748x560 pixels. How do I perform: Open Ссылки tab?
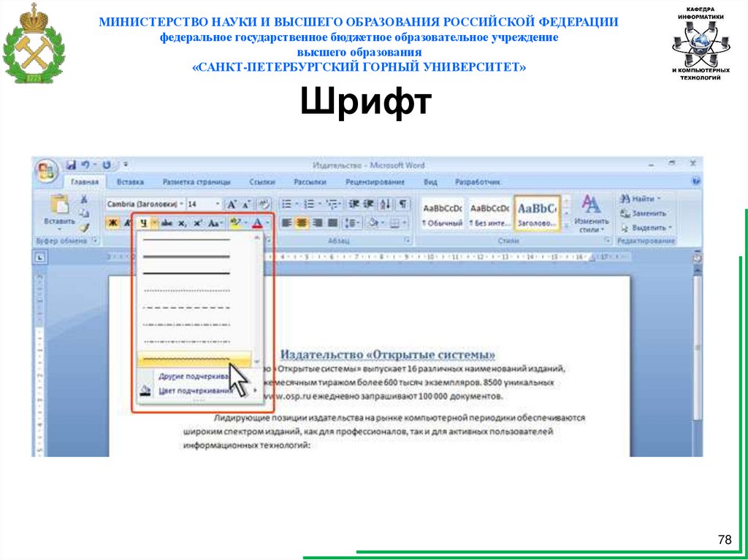tap(262, 183)
